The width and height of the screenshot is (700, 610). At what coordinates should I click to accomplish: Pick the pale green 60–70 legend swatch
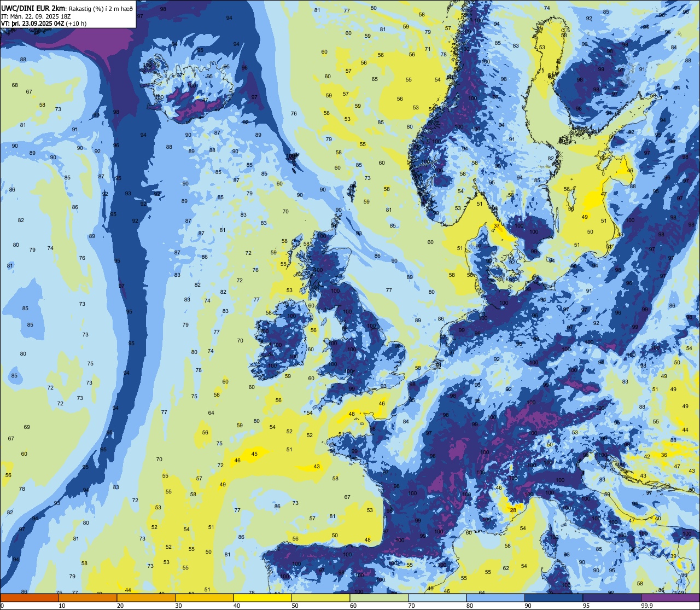click(x=379, y=598)
